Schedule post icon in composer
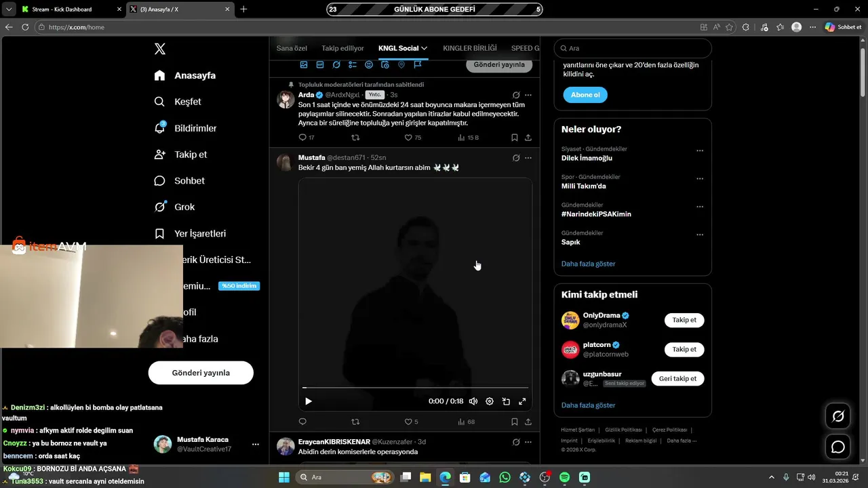 tap(385, 64)
